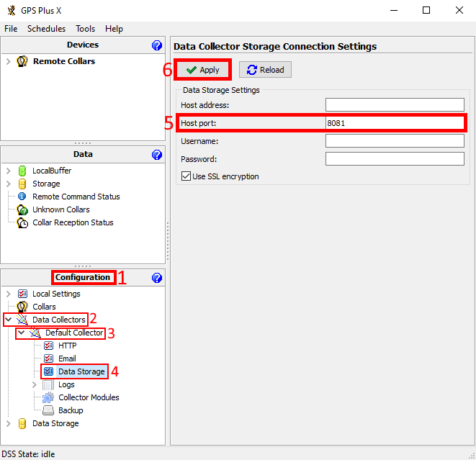
Task: Click the yellow Storage database icon in Data
Action: pyautogui.click(x=22, y=184)
